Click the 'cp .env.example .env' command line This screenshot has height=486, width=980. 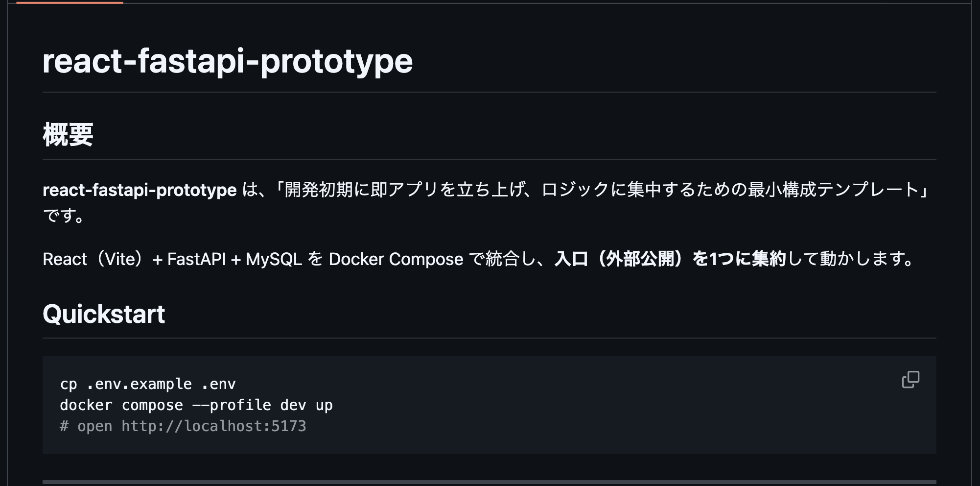(x=148, y=384)
